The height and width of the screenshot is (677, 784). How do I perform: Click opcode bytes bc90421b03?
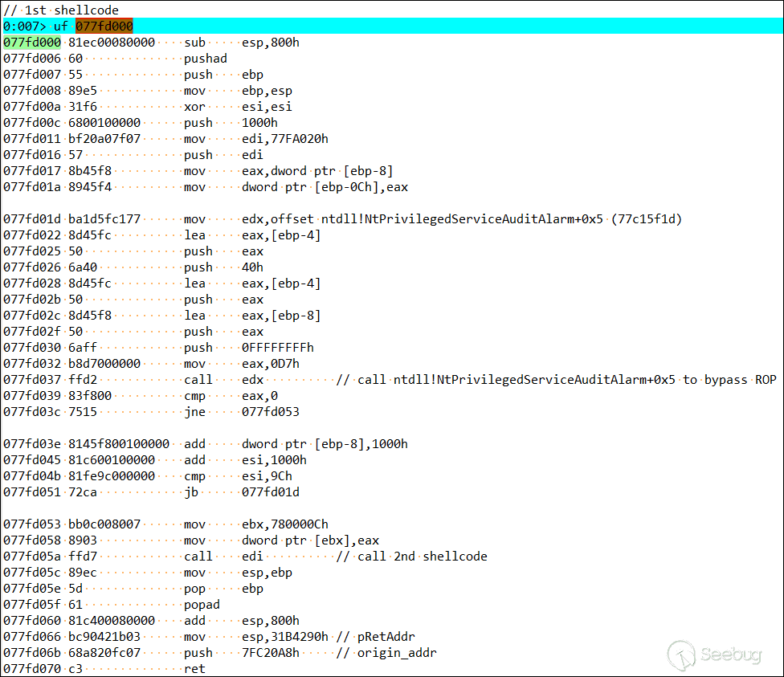(x=104, y=637)
